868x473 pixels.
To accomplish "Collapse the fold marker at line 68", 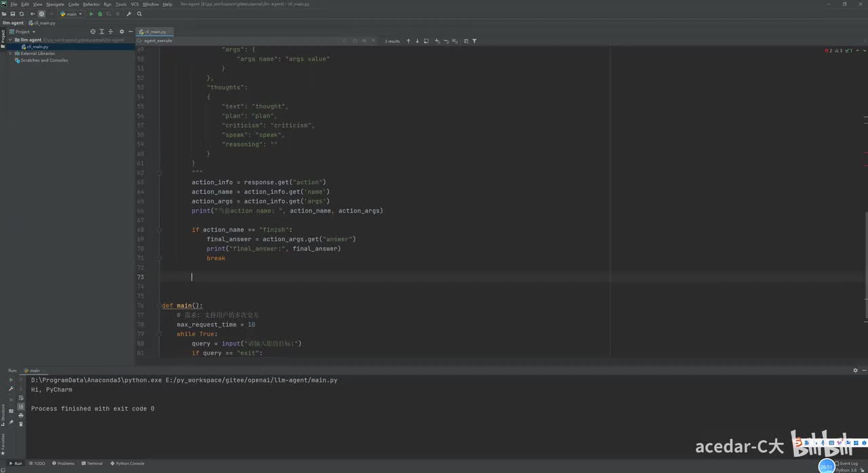I will (160, 230).
